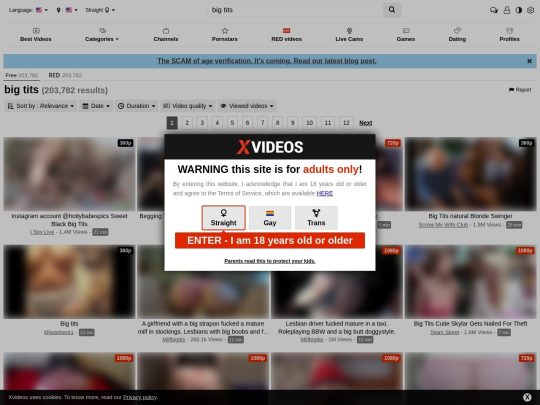Go to results page 5

232,123
